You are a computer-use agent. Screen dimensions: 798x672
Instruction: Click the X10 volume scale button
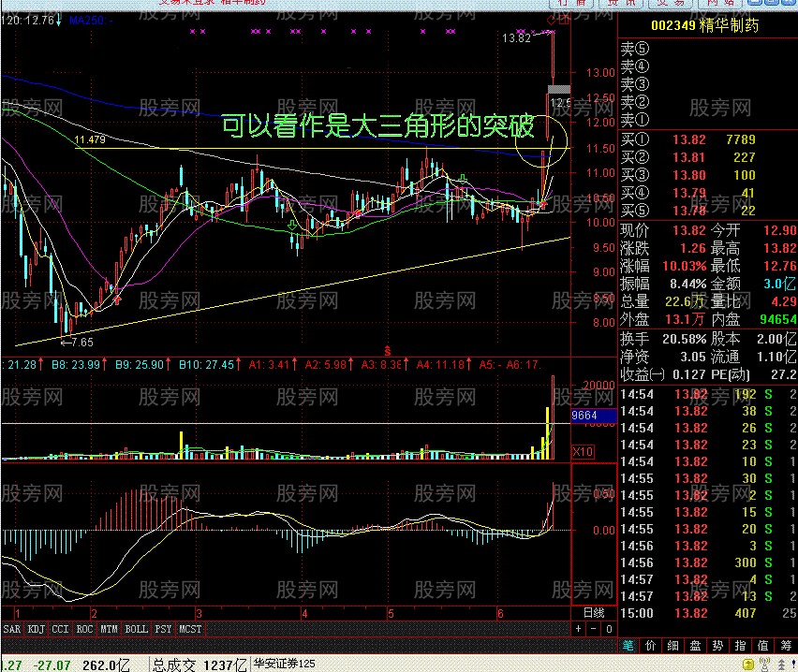click(583, 451)
